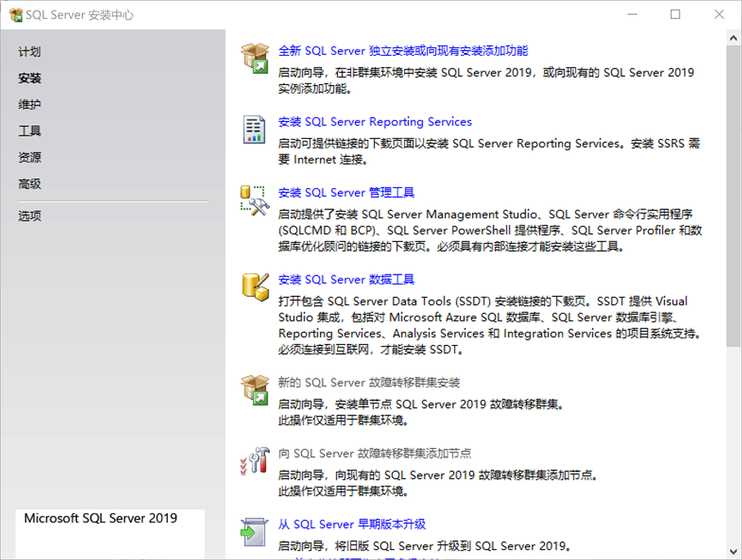Open 安装 SQL Server 数据工具 link
Image resolution: width=742 pixels, height=560 pixels.
coord(346,280)
